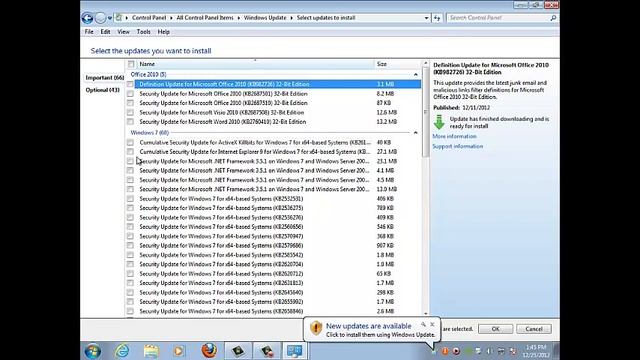The height and width of the screenshot is (360, 640).
Task: Click the wrench icon in notification balloon
Action: [x=423, y=324]
